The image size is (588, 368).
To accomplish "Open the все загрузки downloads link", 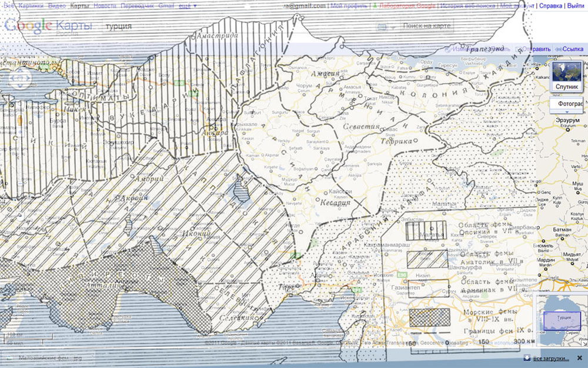I will coord(550,358).
